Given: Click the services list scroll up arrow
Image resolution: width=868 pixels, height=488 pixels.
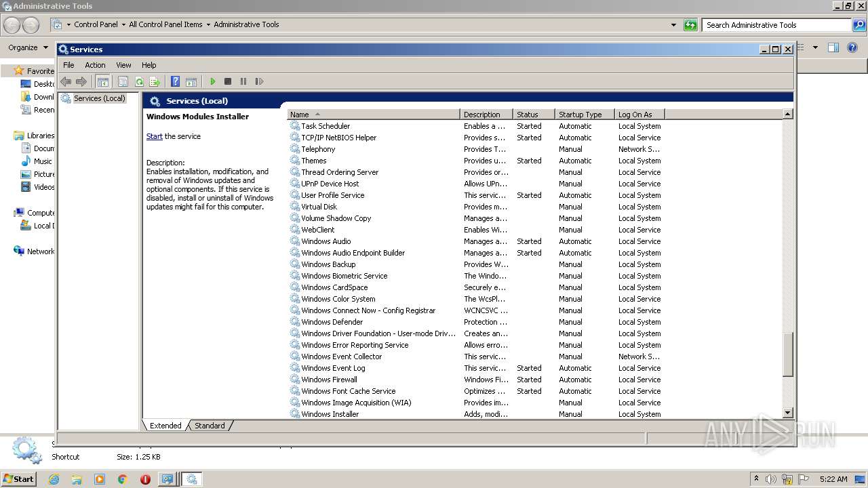Looking at the screenshot, I should (x=787, y=114).
